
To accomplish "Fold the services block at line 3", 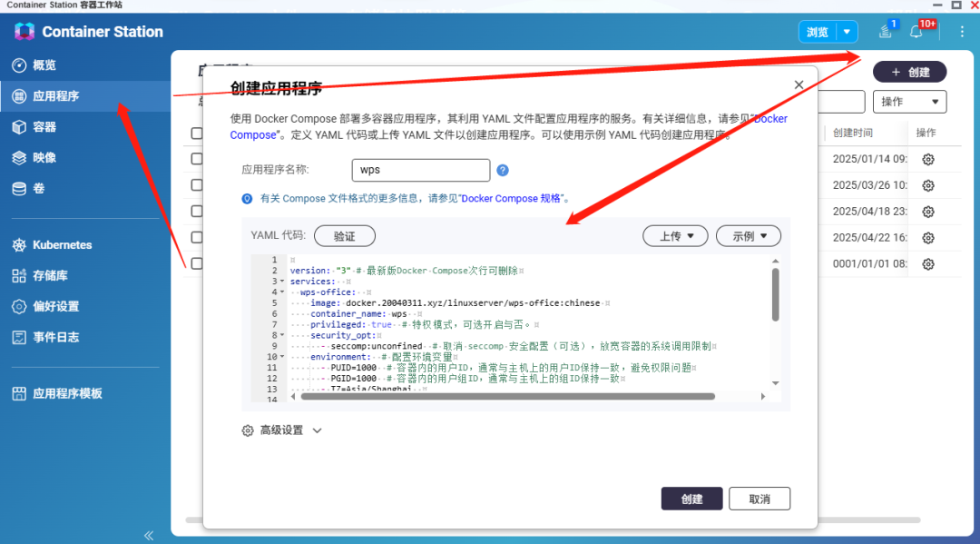I will click(282, 282).
